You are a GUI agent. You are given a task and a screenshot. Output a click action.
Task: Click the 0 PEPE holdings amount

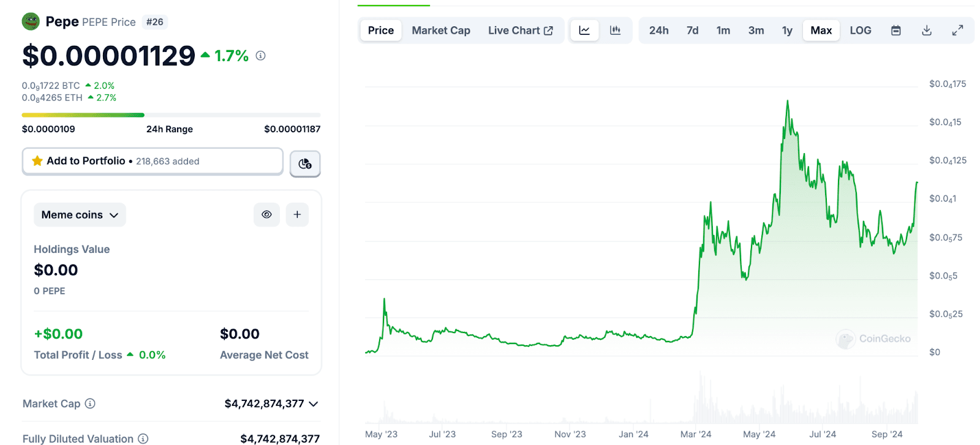[x=50, y=291]
